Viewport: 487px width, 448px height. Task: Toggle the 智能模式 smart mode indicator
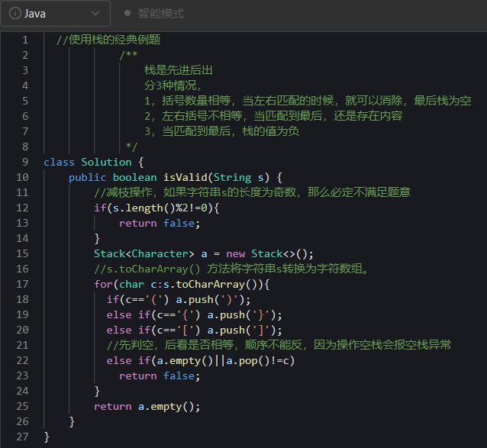tap(154, 13)
